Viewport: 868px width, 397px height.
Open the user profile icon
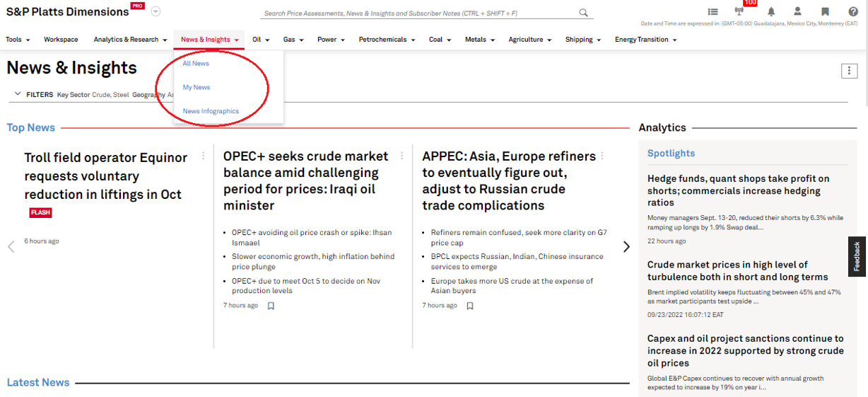point(797,12)
